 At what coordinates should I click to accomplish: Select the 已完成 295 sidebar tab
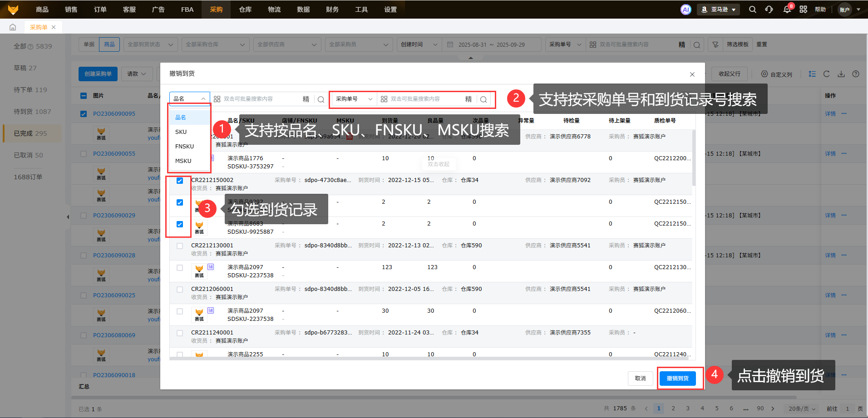point(30,133)
